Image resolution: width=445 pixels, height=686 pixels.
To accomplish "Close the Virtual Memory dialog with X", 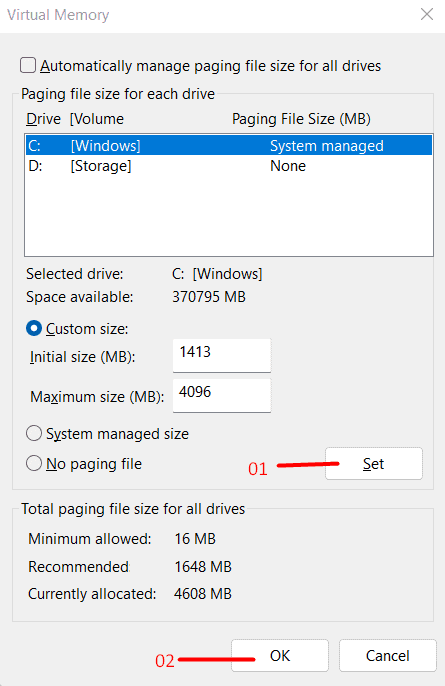I will pyautogui.click(x=427, y=14).
